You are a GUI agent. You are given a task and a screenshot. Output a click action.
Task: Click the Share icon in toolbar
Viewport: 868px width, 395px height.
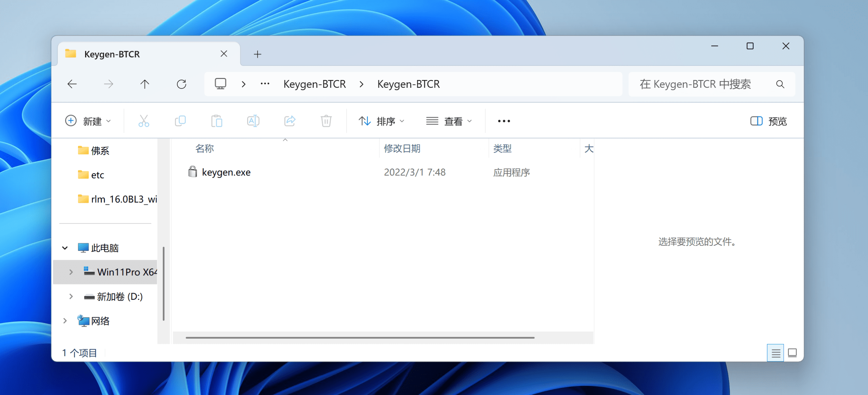click(x=290, y=121)
